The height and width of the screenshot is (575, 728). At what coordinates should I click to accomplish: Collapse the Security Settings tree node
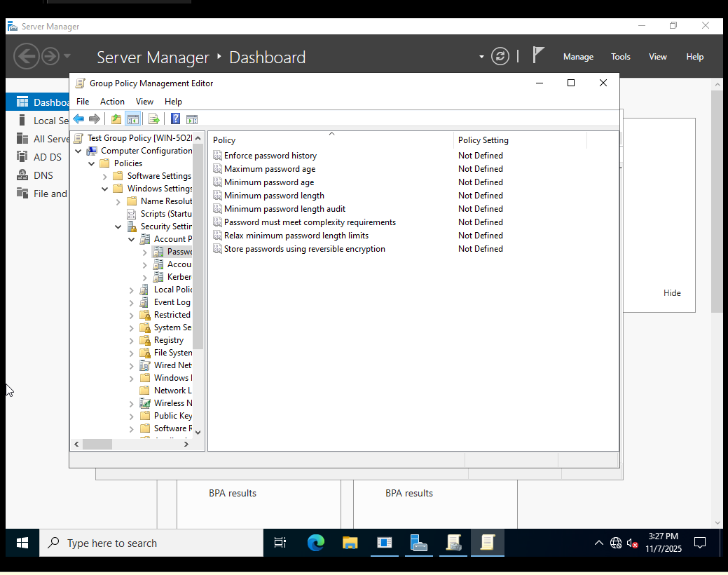pos(118,226)
